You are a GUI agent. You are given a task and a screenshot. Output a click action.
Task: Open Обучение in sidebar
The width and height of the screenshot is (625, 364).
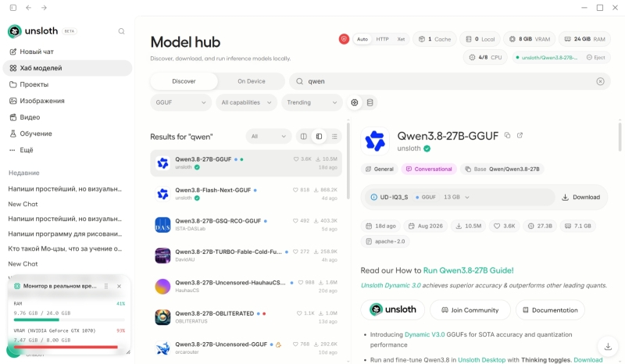click(67, 133)
